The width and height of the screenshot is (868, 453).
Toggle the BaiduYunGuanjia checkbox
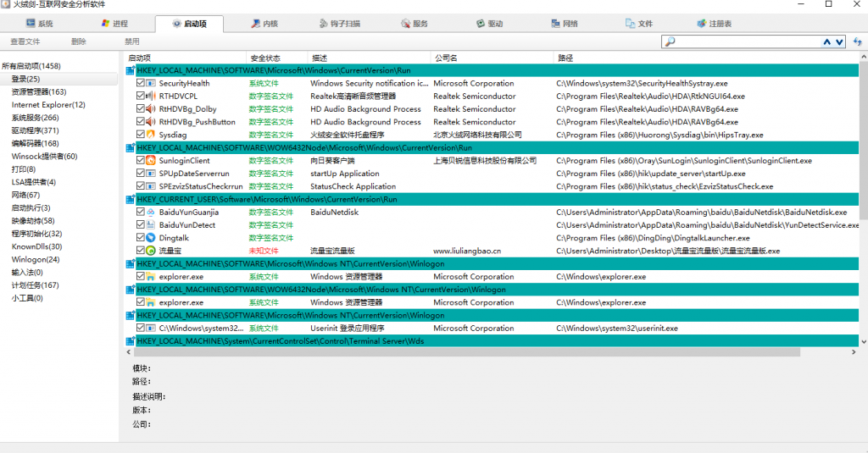[141, 212]
